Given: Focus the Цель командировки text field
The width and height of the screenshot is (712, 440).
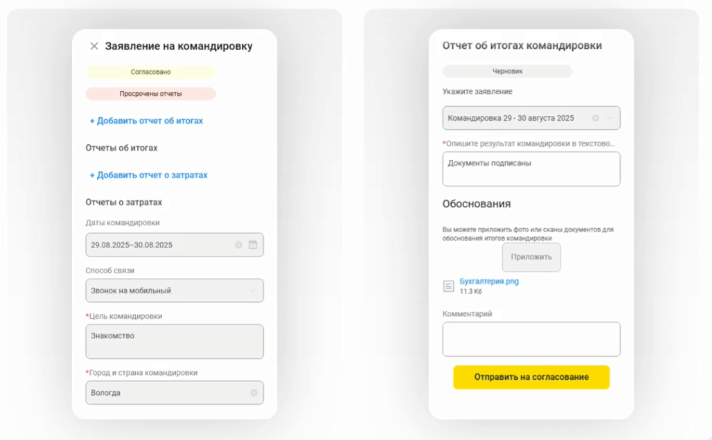Looking at the screenshot, I should (x=174, y=341).
